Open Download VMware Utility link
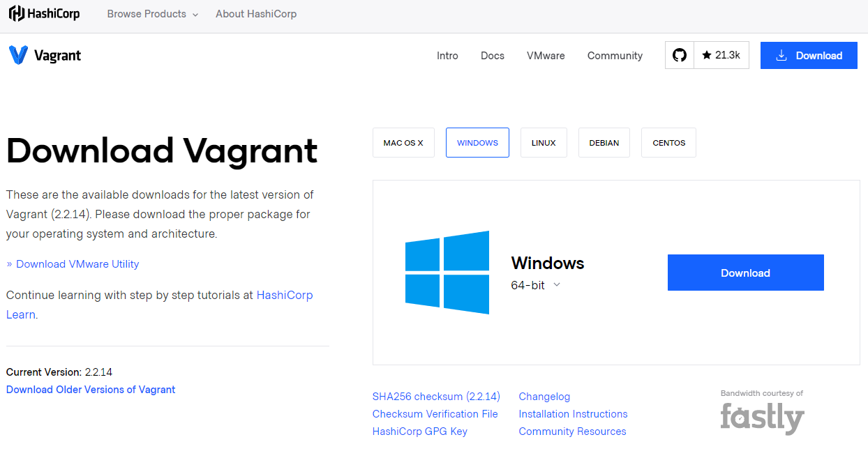The height and width of the screenshot is (474, 868). [77, 264]
